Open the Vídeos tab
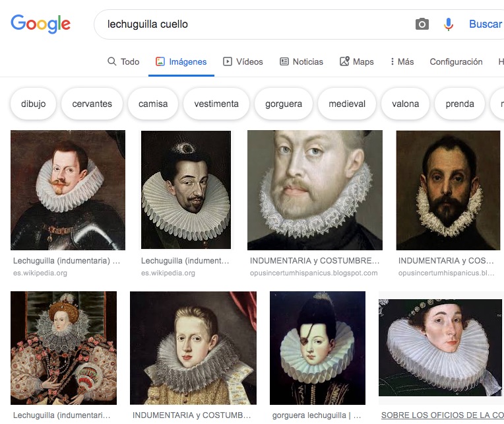This screenshot has width=504, height=424. pyautogui.click(x=243, y=61)
